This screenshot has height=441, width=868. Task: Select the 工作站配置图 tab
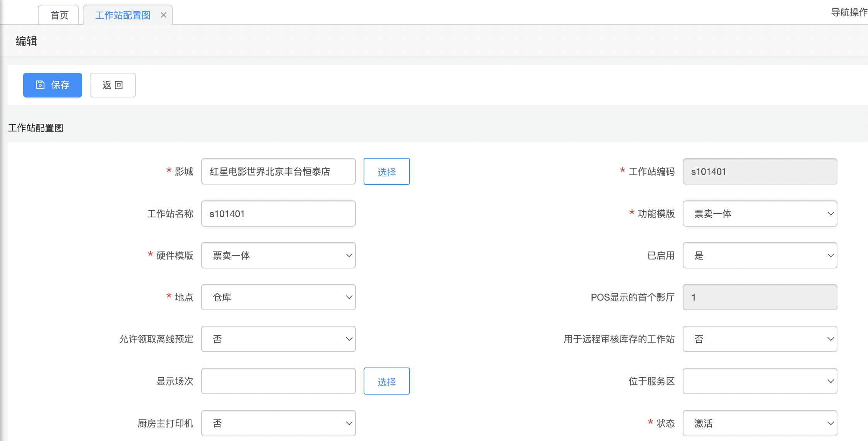click(123, 15)
